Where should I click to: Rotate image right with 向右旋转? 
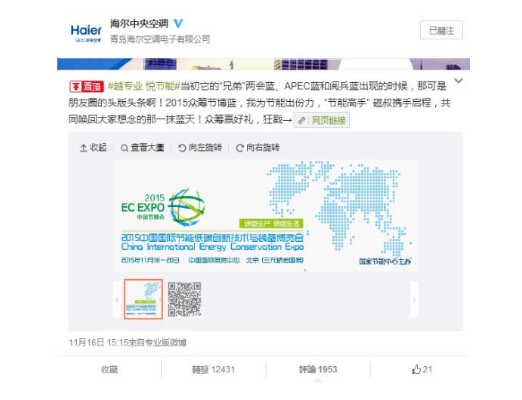[258, 147]
